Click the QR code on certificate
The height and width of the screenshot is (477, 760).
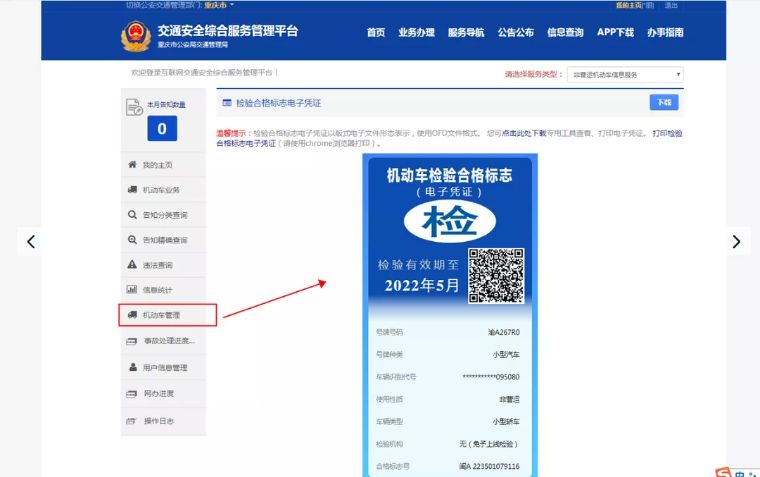496,276
